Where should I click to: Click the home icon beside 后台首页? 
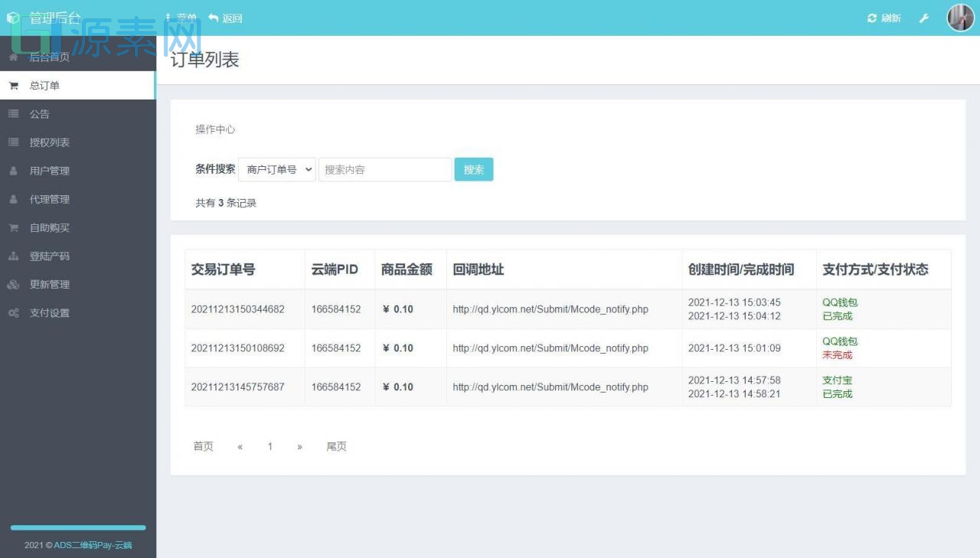point(13,57)
